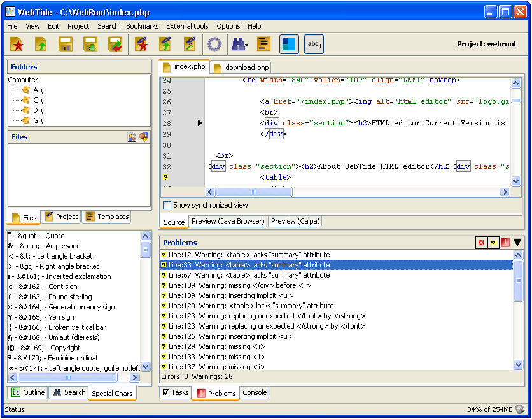
Task: Open the External tools menu
Action: click(x=187, y=26)
